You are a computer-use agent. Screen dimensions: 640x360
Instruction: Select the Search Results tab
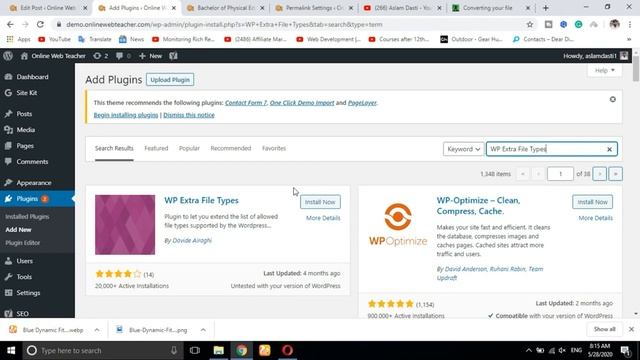click(114, 148)
